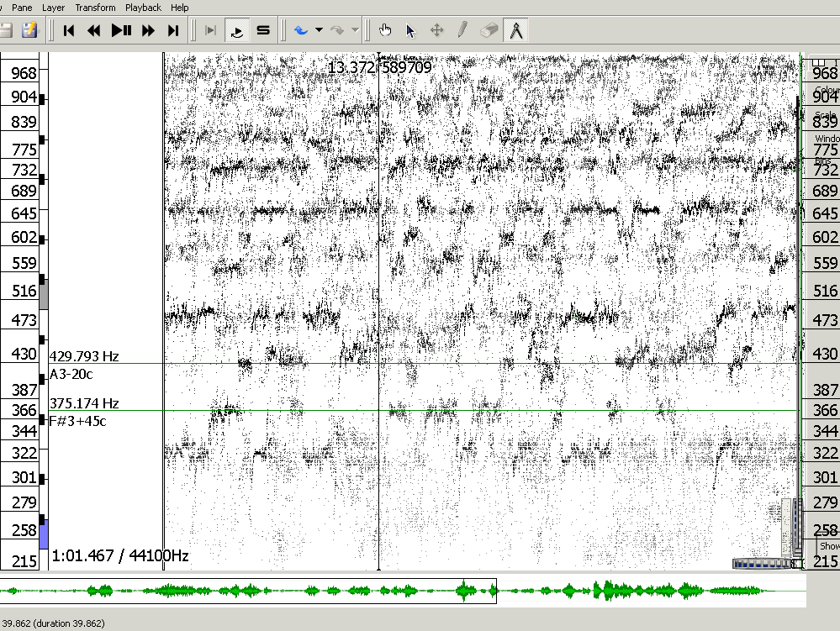Click the blue Undo arrow icon

click(300, 31)
